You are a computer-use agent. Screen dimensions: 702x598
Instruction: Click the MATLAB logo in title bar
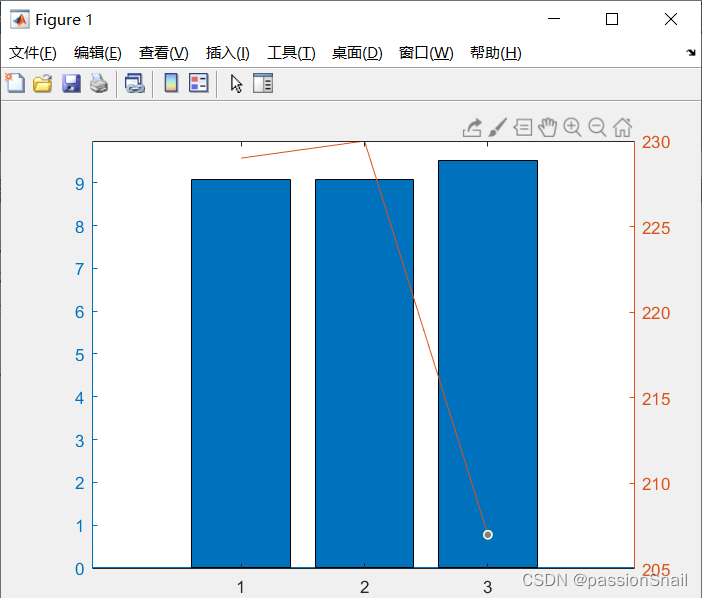20,19
